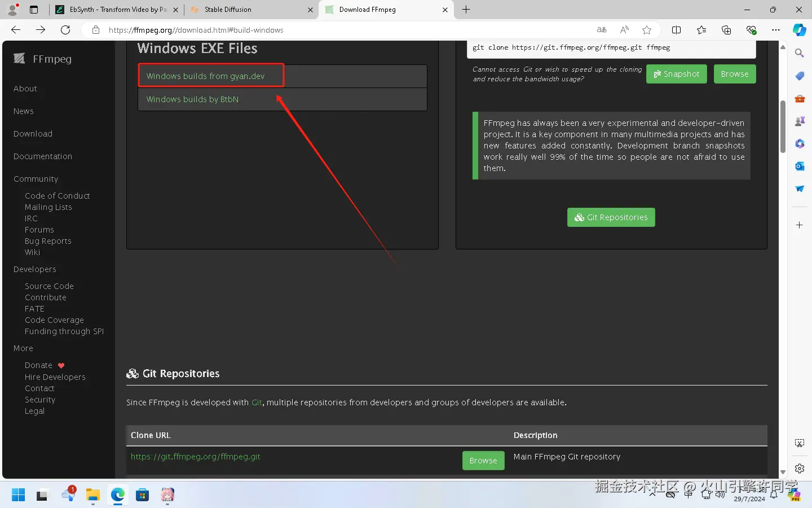The image size is (812, 508).
Task: Open Task View on taskbar
Action: coord(43,495)
